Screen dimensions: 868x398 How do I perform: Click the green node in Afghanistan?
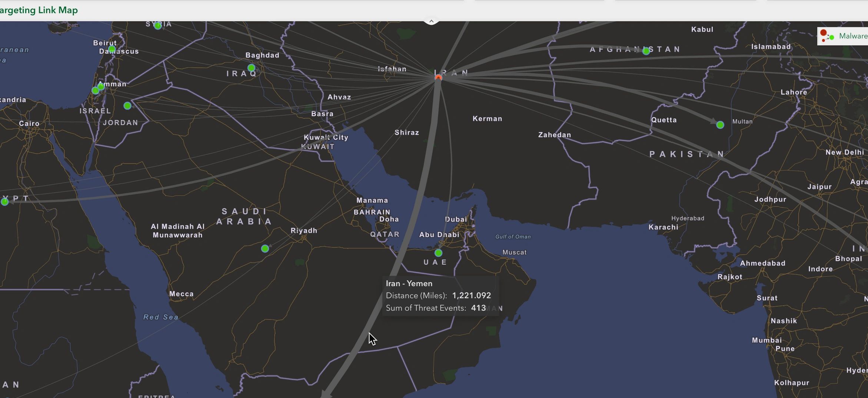tap(646, 51)
